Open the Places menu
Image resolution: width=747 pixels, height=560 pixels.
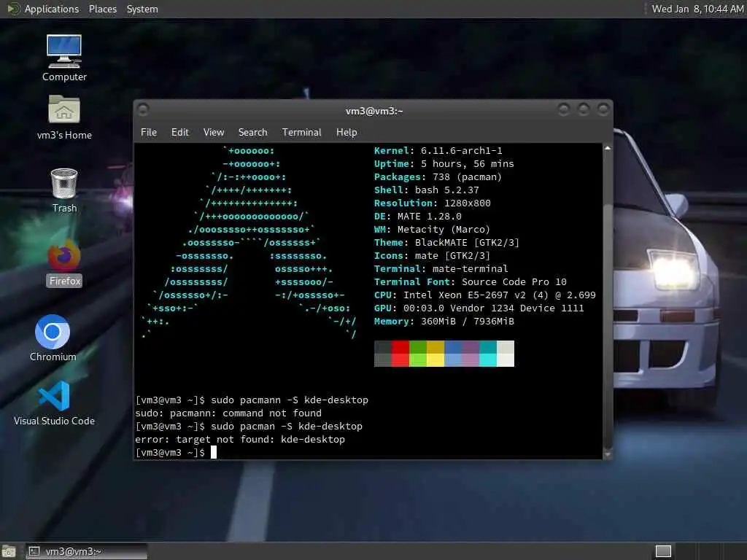coord(102,9)
